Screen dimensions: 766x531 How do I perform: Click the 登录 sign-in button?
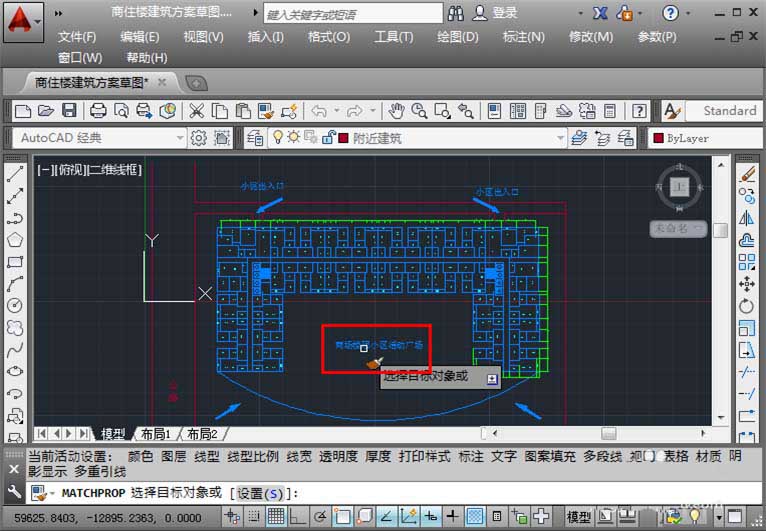505,13
